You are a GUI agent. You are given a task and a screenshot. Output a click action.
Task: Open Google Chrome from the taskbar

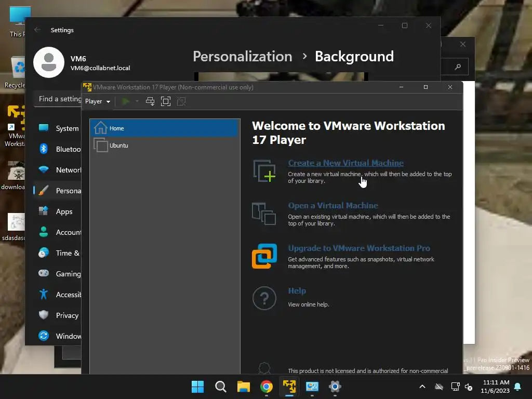267,387
